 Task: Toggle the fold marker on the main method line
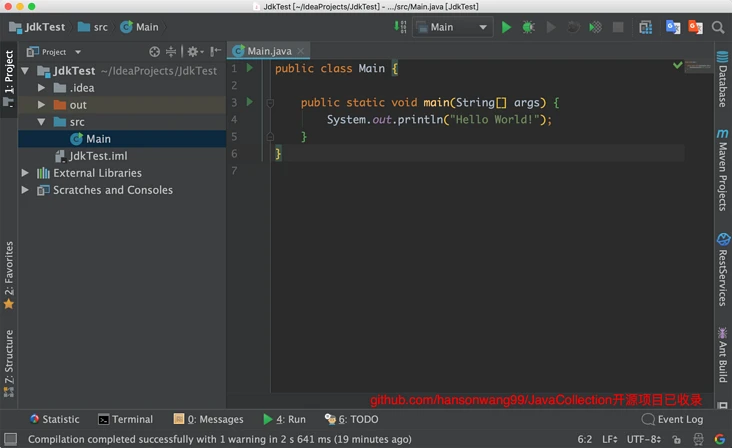pyautogui.click(x=270, y=103)
